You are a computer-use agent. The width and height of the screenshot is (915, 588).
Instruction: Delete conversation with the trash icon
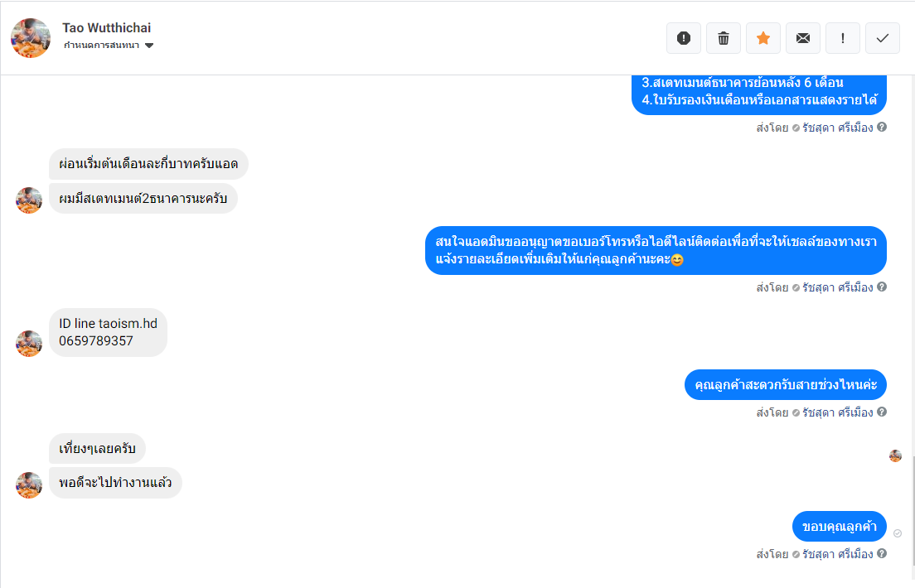pyautogui.click(x=724, y=38)
